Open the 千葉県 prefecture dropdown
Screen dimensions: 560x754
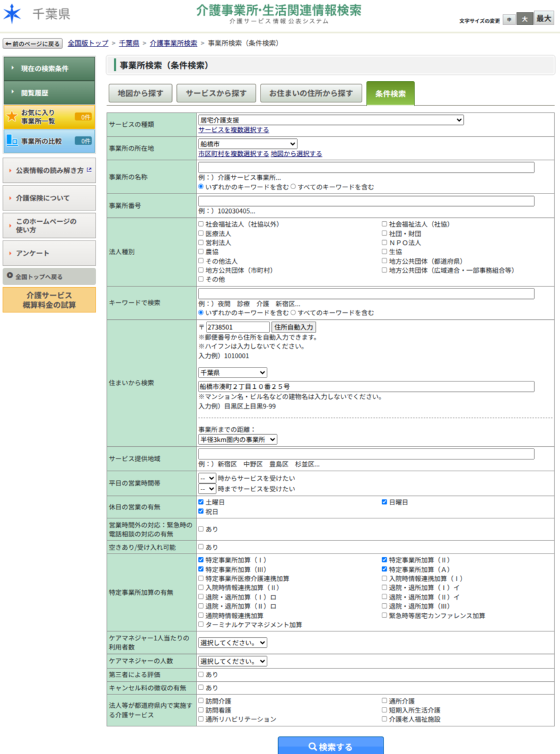click(232, 373)
